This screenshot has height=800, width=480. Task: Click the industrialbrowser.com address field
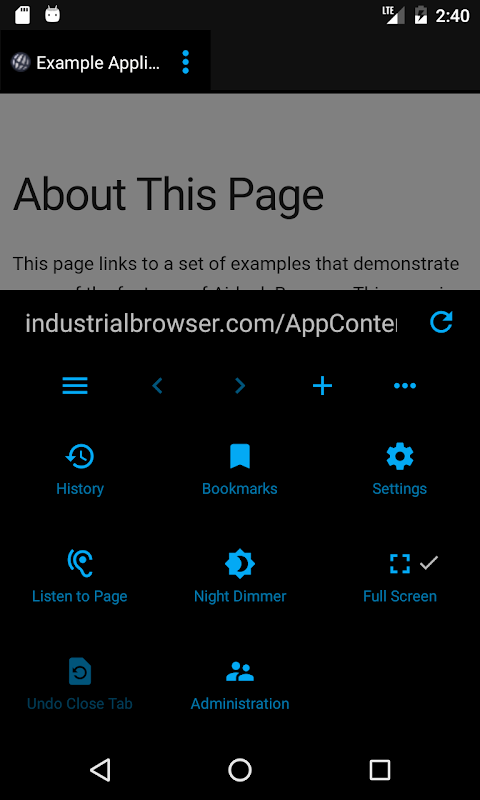(211, 323)
